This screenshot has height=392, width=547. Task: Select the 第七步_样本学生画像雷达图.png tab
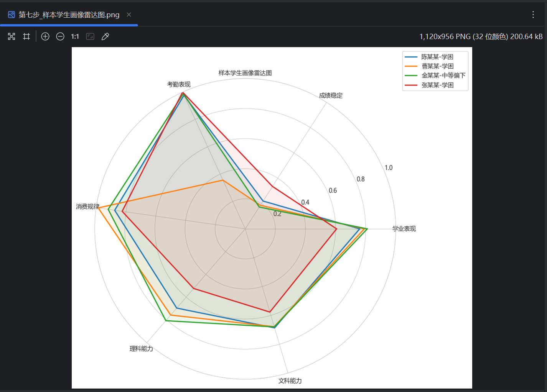69,15
